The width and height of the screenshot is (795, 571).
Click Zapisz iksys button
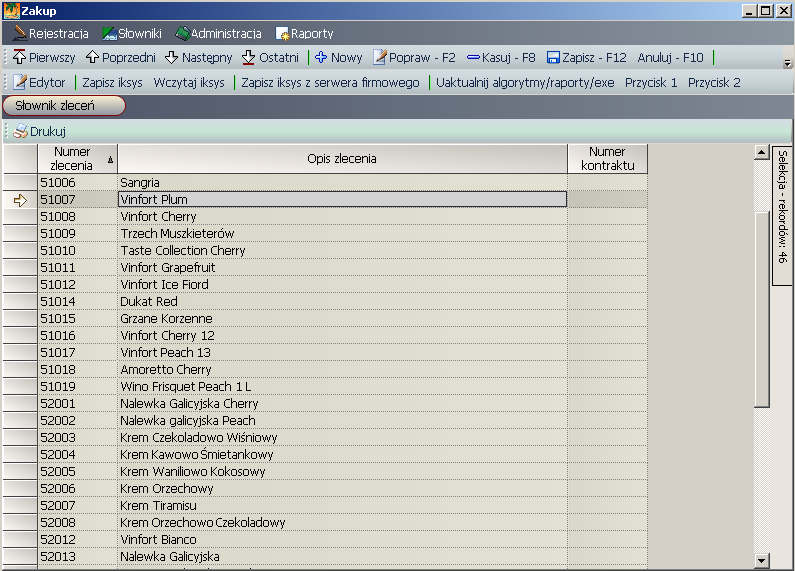click(113, 83)
